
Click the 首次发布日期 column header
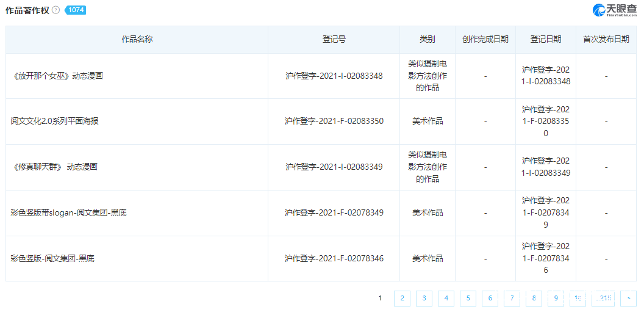[606, 39]
